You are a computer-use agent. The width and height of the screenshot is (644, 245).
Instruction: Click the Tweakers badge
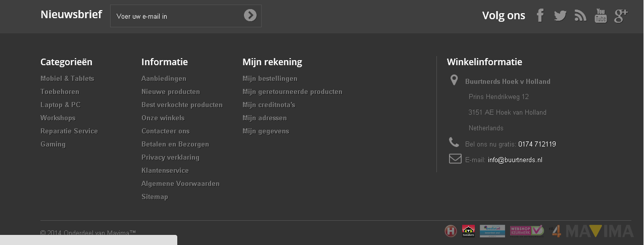tap(468, 231)
